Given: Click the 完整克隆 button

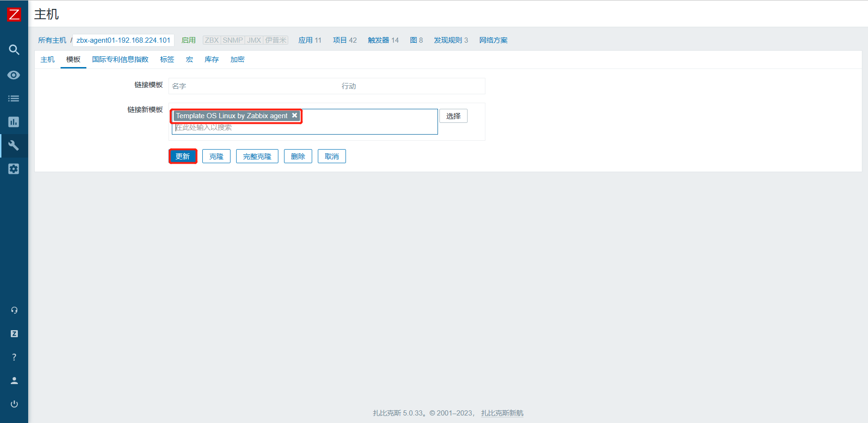Looking at the screenshot, I should (x=257, y=156).
